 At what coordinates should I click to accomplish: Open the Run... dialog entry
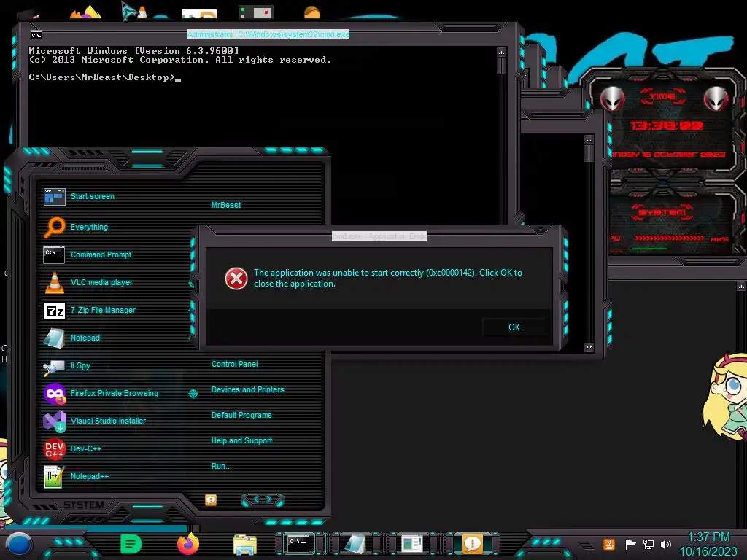pyautogui.click(x=222, y=466)
